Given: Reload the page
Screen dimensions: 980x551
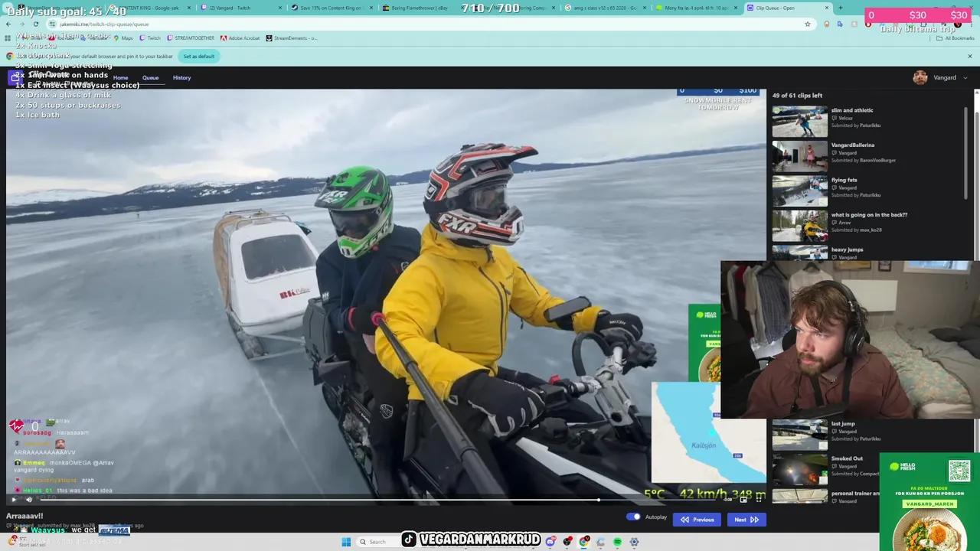Looking at the screenshot, I should pos(35,24).
